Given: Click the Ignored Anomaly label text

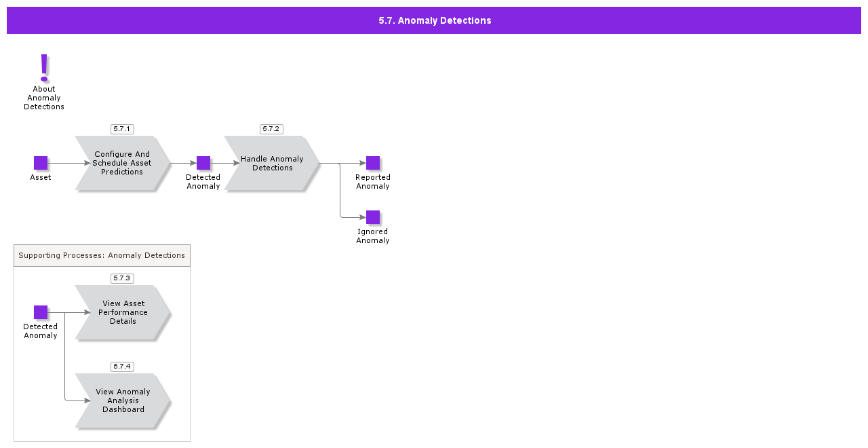Looking at the screenshot, I should tap(373, 236).
